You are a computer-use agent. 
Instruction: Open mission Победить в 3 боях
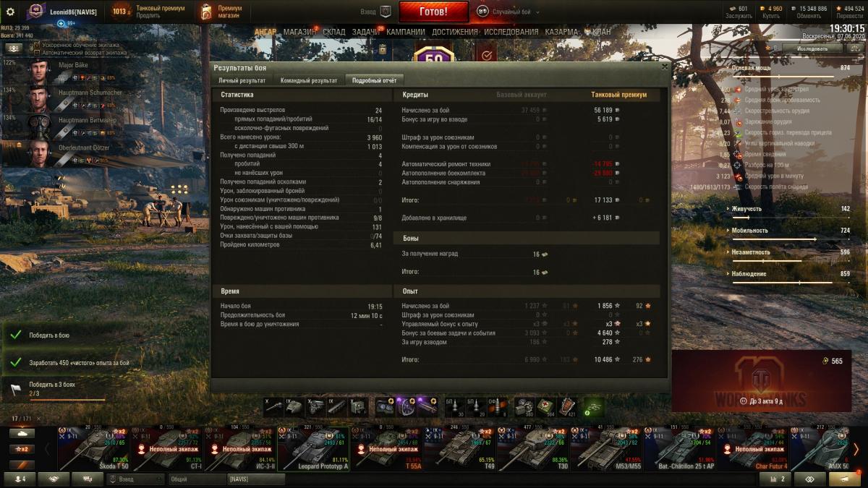[65, 390]
